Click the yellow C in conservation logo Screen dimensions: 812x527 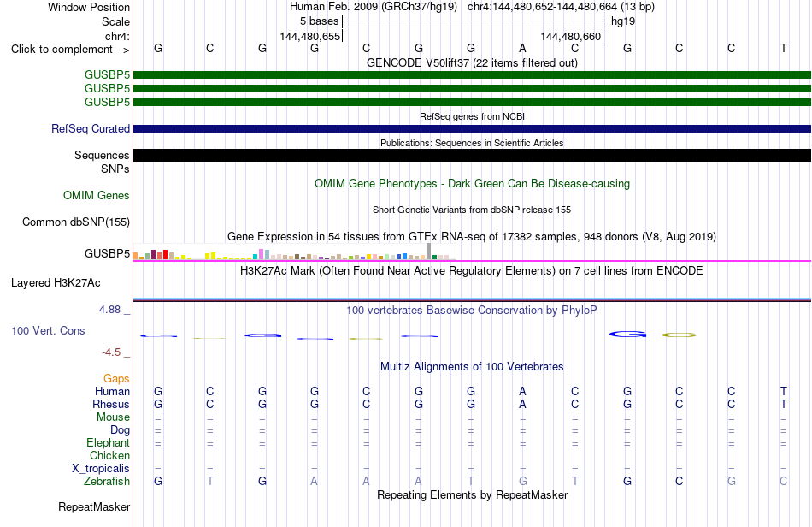(679, 335)
